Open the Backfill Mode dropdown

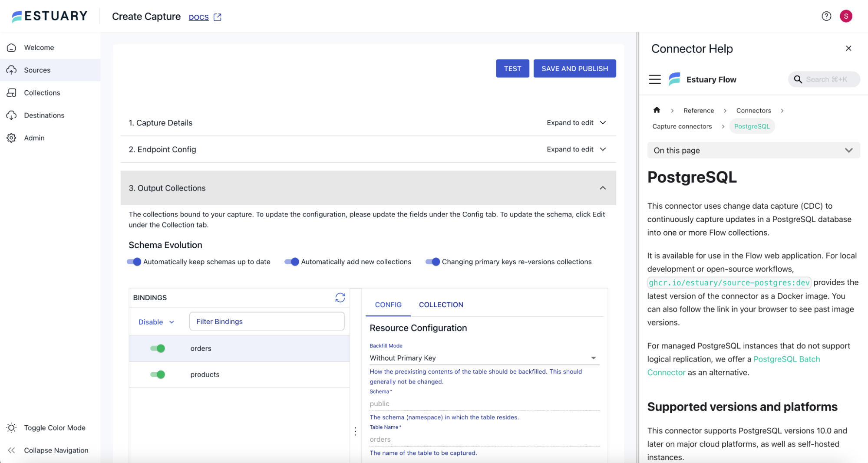tap(484, 358)
